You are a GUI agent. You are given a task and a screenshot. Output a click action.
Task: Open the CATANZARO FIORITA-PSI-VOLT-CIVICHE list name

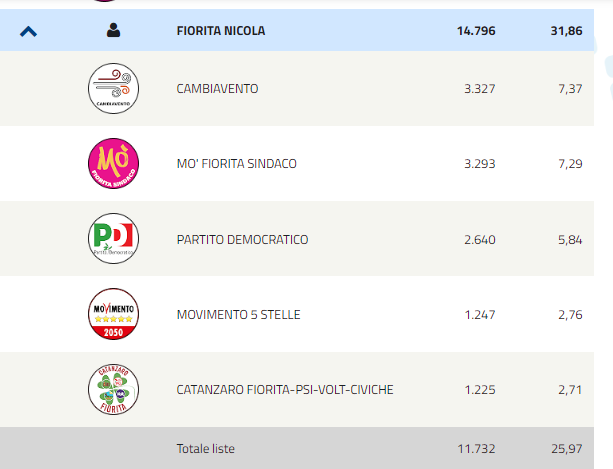tap(285, 390)
